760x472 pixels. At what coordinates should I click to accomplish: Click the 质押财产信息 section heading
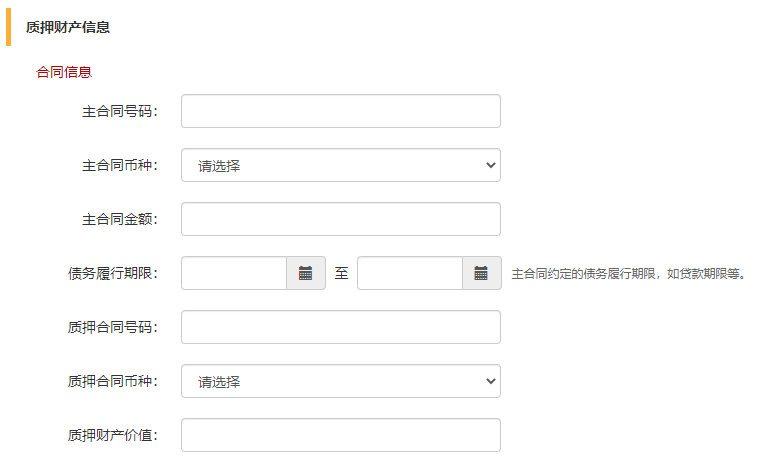point(68,27)
